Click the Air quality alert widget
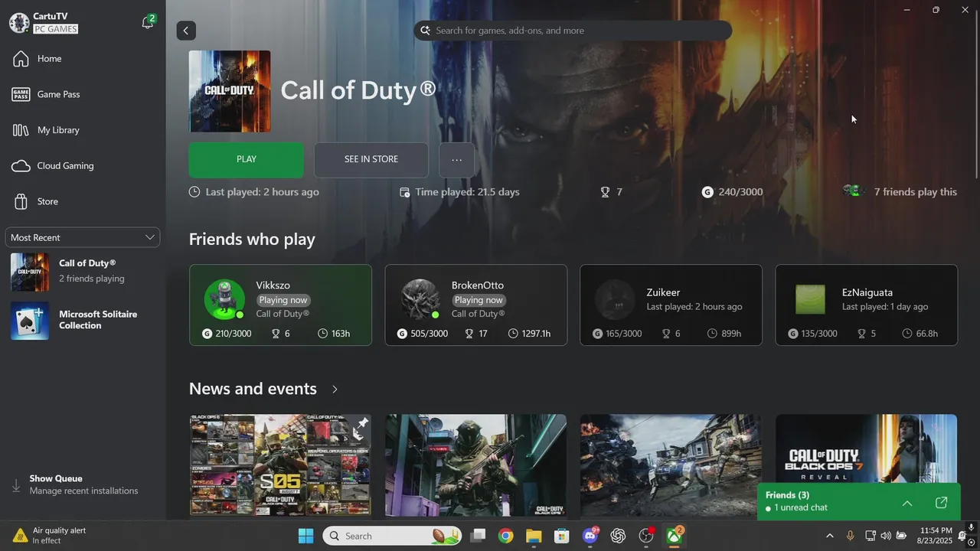980x551 pixels. pos(50,536)
